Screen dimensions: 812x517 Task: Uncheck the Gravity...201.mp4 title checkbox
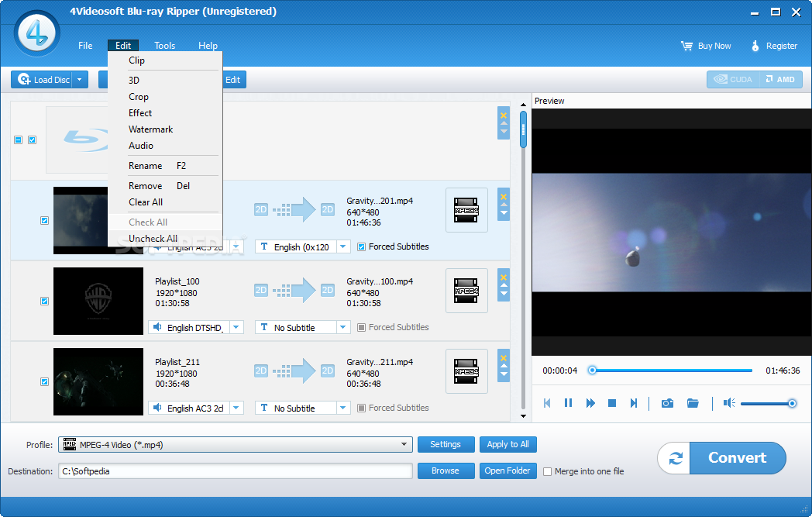pos(44,221)
